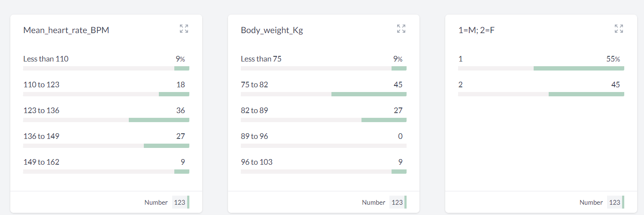The width and height of the screenshot is (644, 215).
Task: Click the empty '89 to 96' weight bar
Action: pyautogui.click(x=324, y=146)
